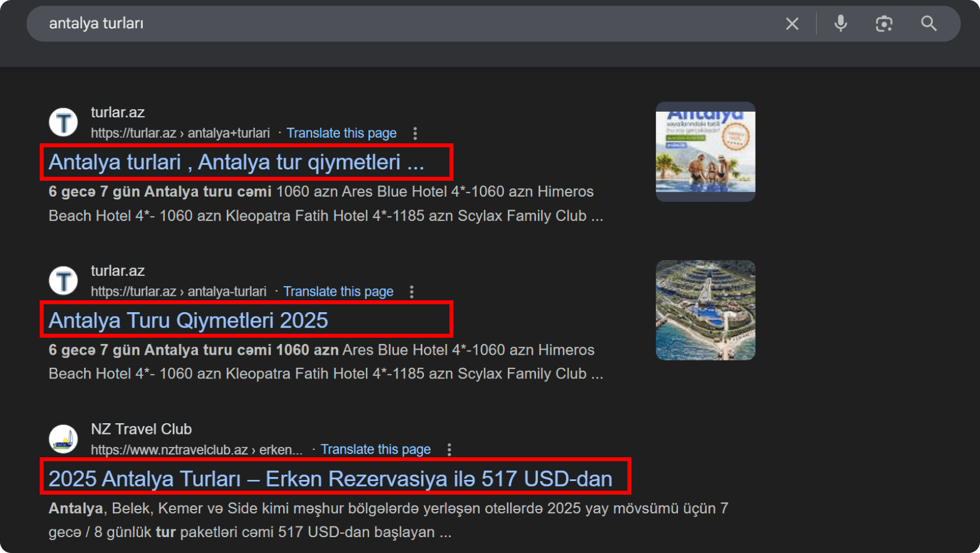Translate the antalya-turlari page
The height and width of the screenshot is (553, 980).
click(338, 291)
